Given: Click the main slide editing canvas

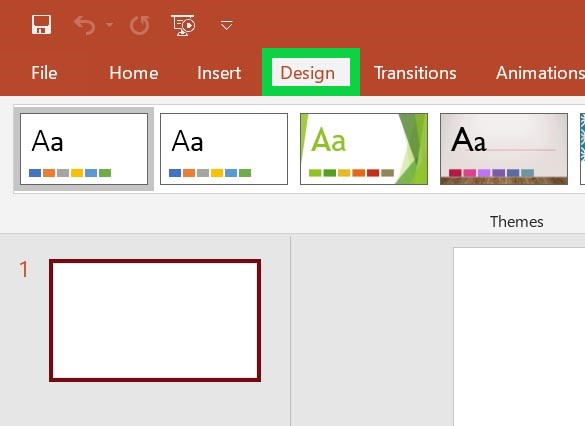Looking at the screenshot, I should pos(519,336).
